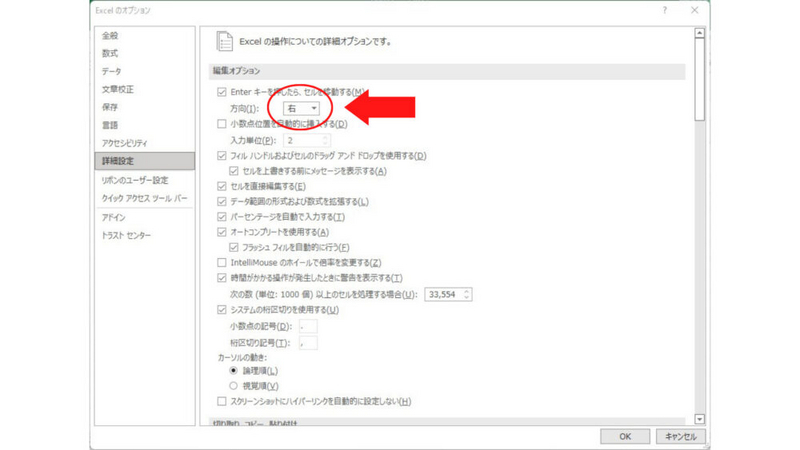
Task: Open the 方向 direction dropdown
Action: click(x=302, y=108)
